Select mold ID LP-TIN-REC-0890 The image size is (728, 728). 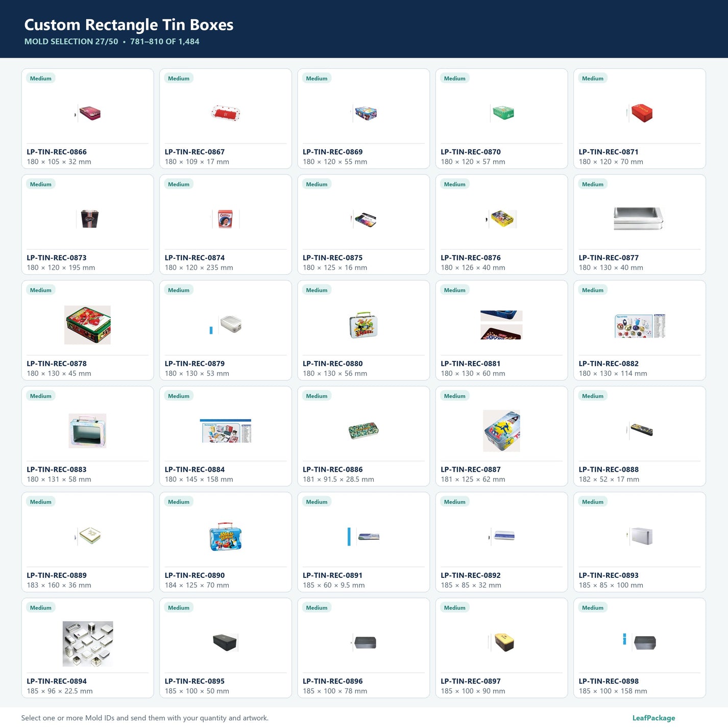tap(195, 575)
